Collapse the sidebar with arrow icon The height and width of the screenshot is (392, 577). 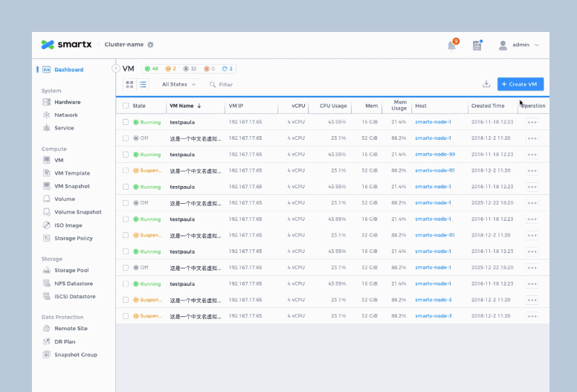115,68
